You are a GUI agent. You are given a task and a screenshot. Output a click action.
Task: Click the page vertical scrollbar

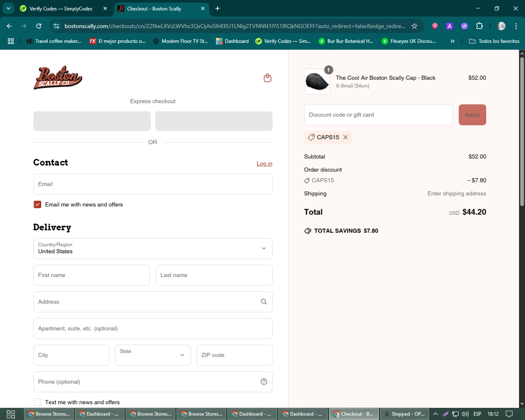pyautogui.click(x=522, y=131)
